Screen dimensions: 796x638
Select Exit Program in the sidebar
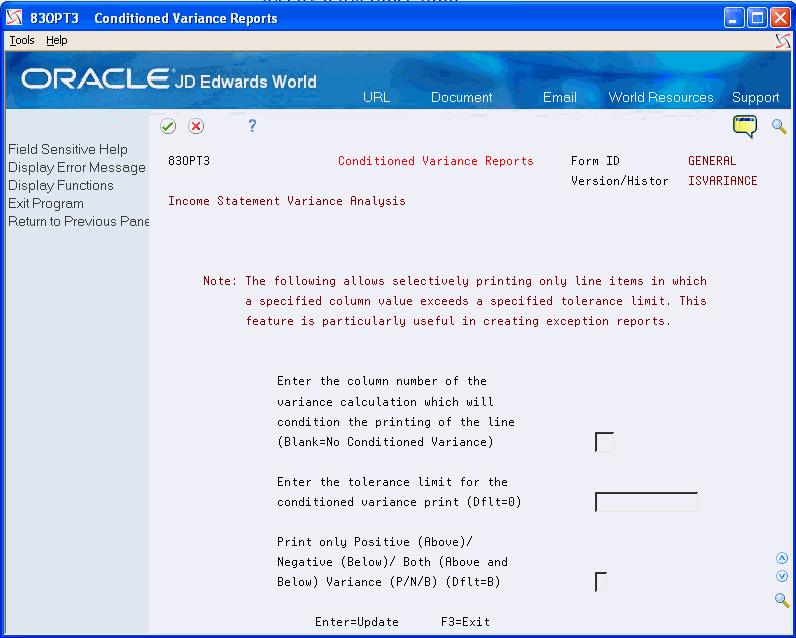(46, 204)
